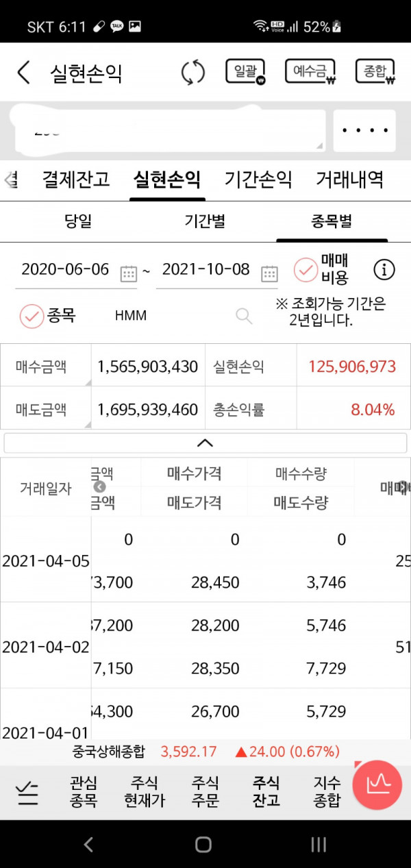411x868 pixels.
Task: Uncheck the 종목 filter checkbox
Action: (x=32, y=316)
